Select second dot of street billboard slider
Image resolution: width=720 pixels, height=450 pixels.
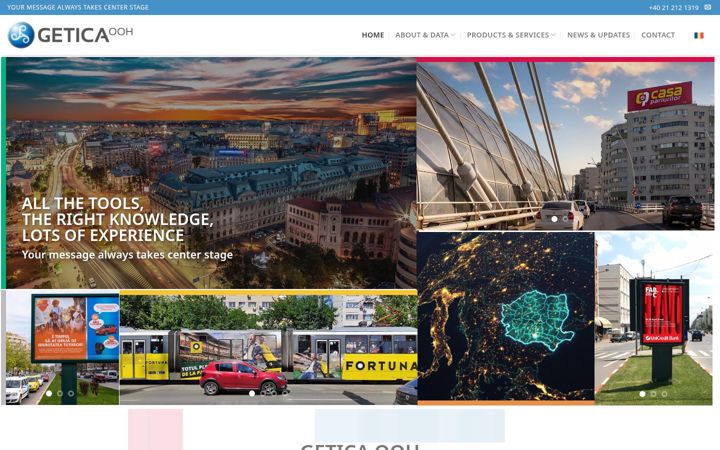point(60,394)
